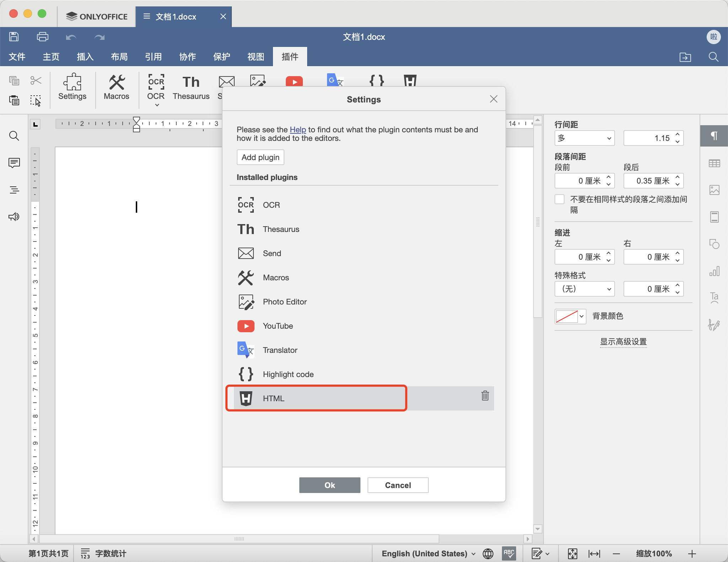The height and width of the screenshot is (562, 728).
Task: Toggle the spell checking ABC icon
Action: point(509,553)
